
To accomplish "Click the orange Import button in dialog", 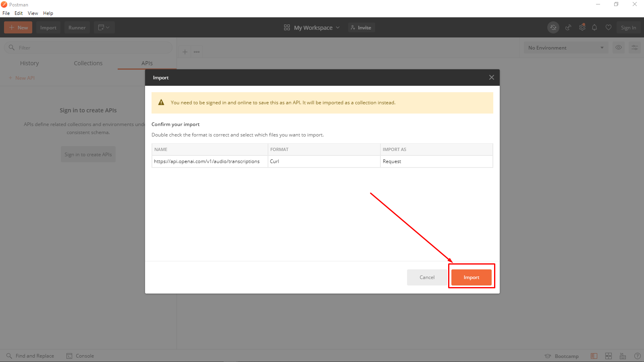I will pos(472,277).
